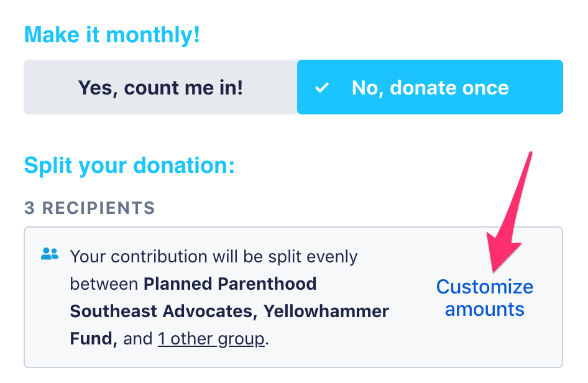Click the checkmark icon on donate once

[322, 88]
